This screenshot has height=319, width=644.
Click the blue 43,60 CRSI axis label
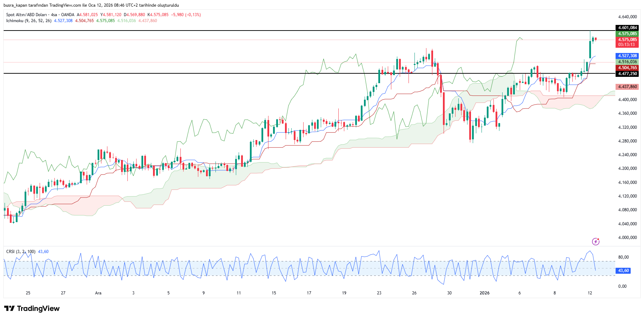pos(623,271)
